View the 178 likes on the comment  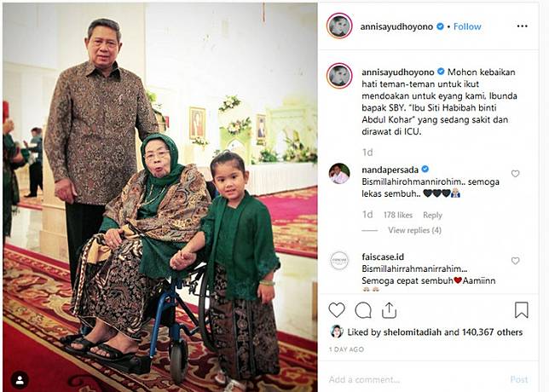coord(398,216)
